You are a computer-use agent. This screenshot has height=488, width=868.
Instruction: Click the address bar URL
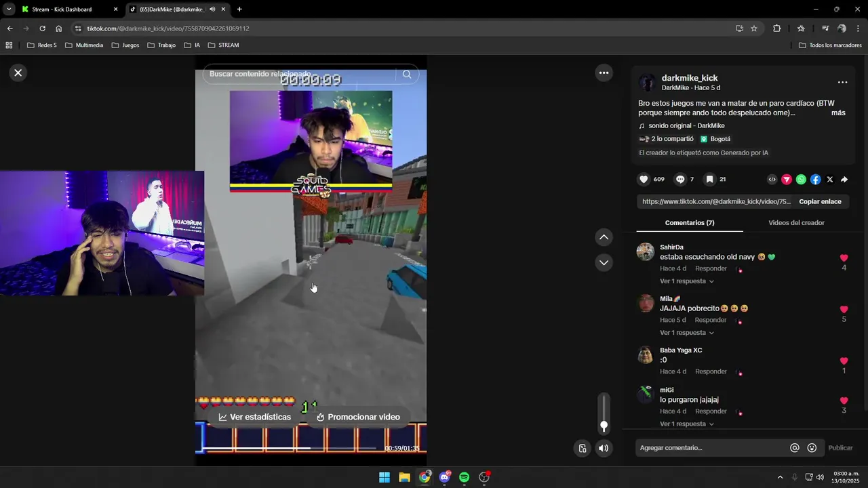click(x=168, y=28)
